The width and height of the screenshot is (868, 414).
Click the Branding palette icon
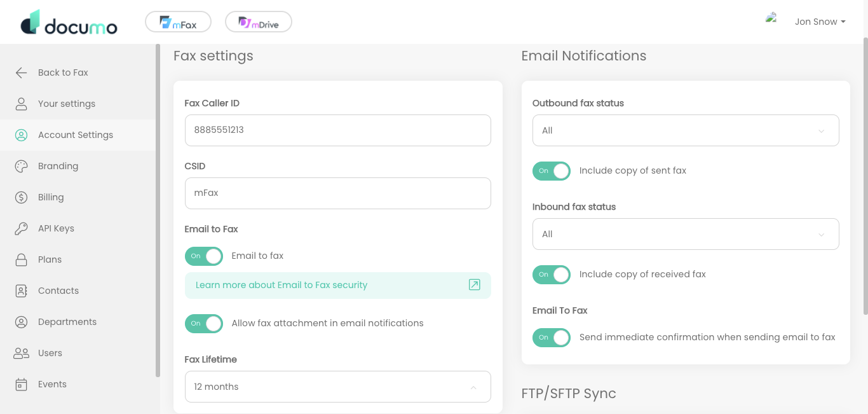tap(22, 166)
